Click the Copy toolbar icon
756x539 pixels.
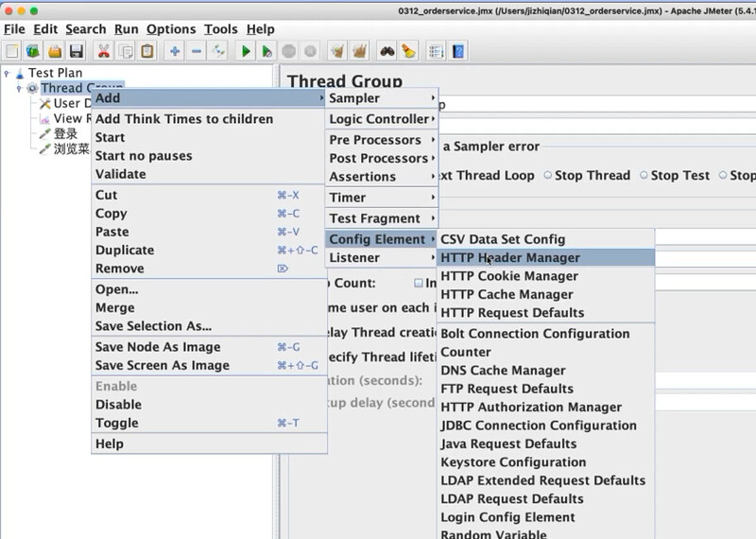[126, 51]
